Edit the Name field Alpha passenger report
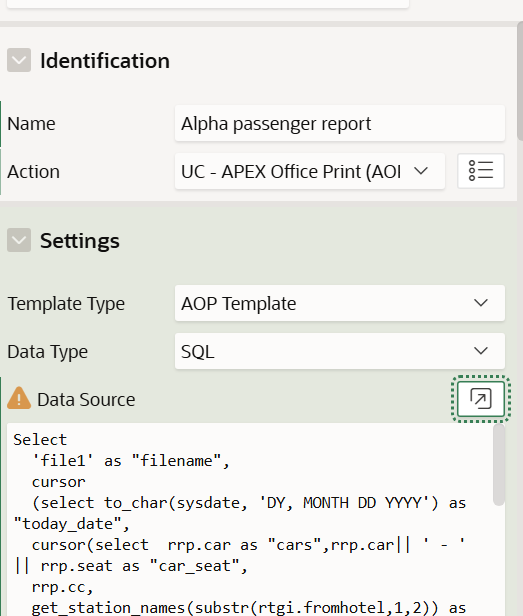 339,123
